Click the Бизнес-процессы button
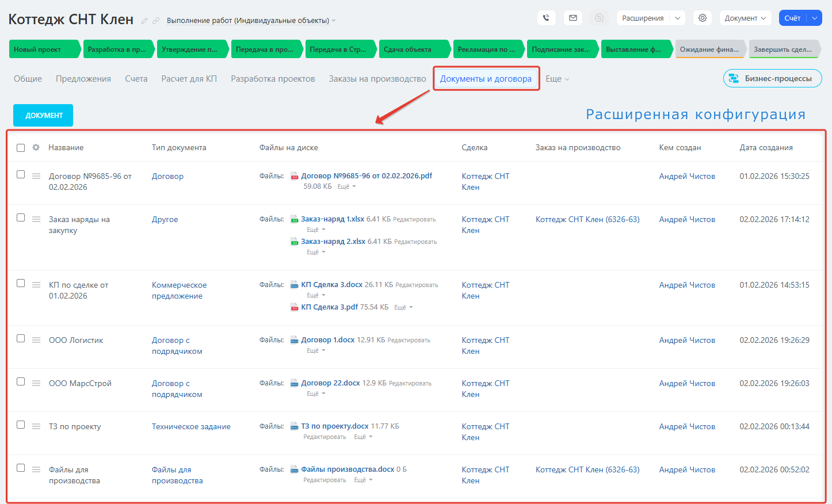Screen dimensions: 832x504 click(772, 78)
